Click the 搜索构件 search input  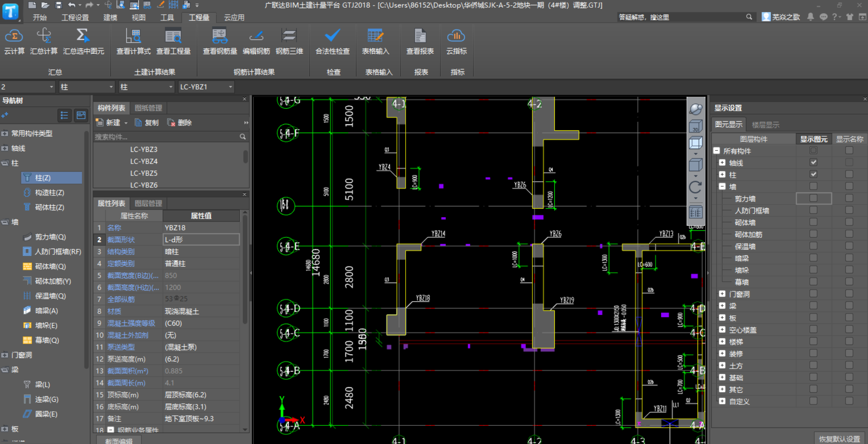(166, 137)
